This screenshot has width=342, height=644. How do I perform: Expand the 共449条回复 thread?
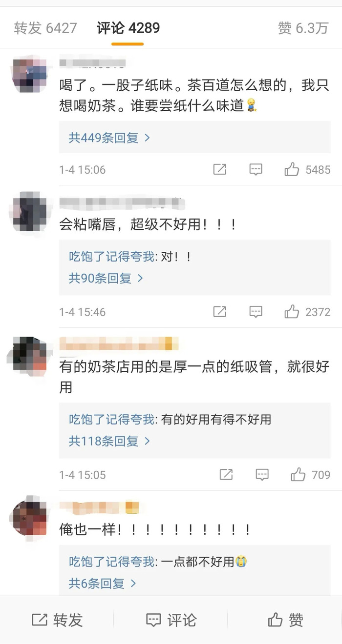coord(109,138)
